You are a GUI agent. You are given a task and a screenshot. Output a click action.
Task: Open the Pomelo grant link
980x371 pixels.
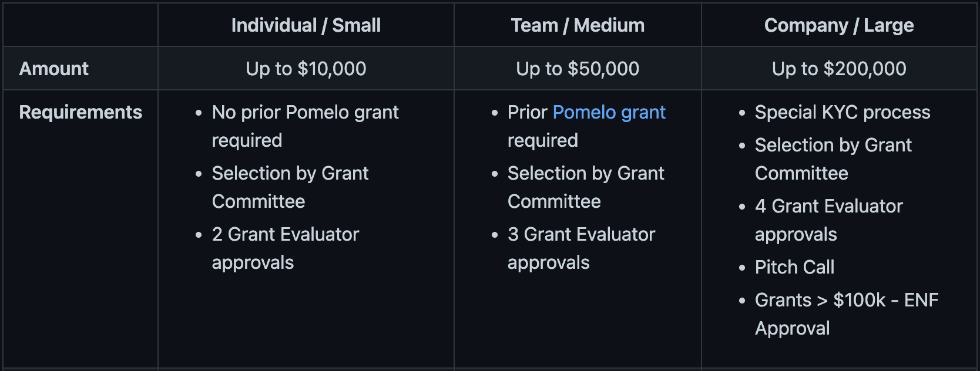point(609,112)
